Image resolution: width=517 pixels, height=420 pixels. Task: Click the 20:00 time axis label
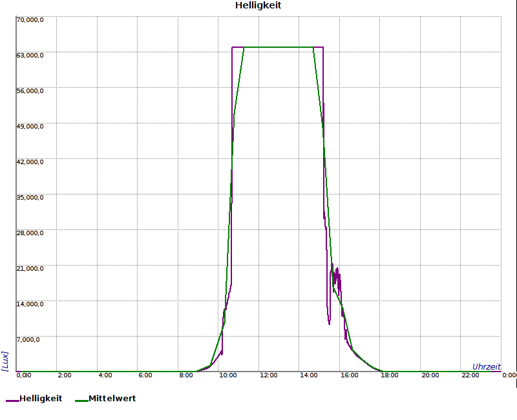tap(430, 375)
